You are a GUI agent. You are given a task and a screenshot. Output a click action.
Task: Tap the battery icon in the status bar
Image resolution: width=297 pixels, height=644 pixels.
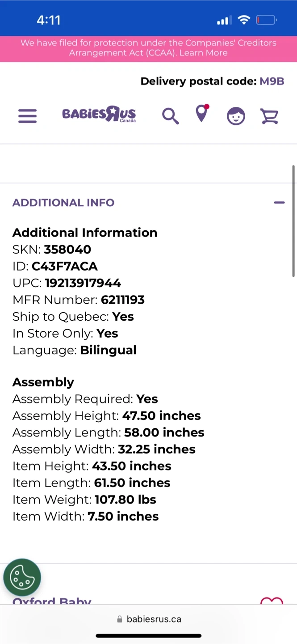[x=266, y=20]
